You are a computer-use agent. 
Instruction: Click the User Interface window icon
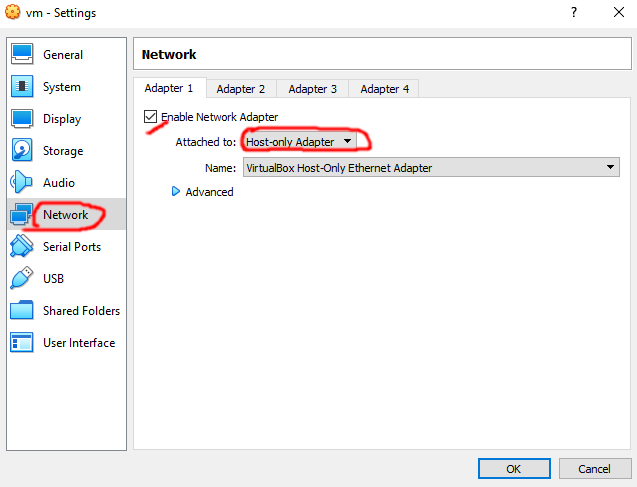click(22, 342)
